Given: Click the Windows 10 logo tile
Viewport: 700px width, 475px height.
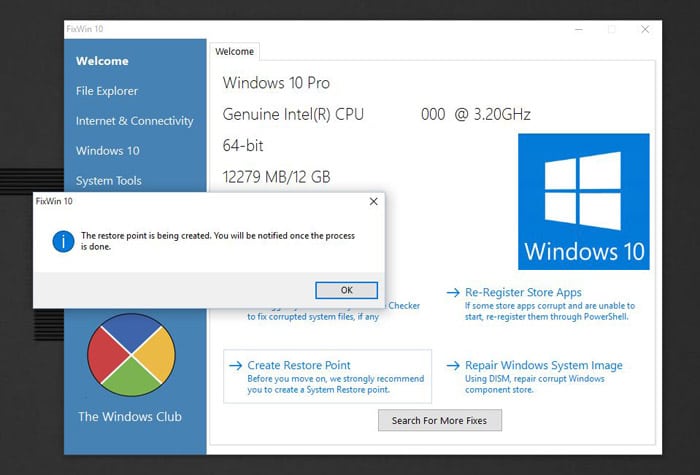Looking at the screenshot, I should pos(583,201).
